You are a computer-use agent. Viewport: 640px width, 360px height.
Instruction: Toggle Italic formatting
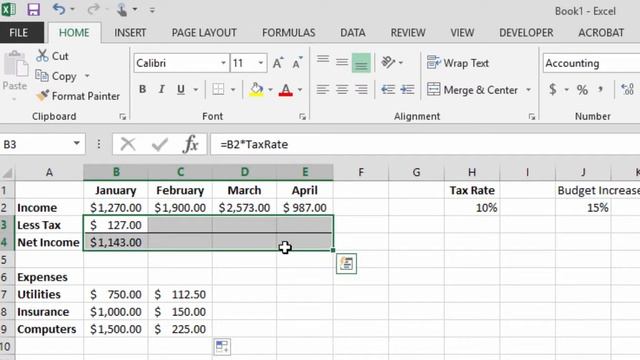(162, 89)
